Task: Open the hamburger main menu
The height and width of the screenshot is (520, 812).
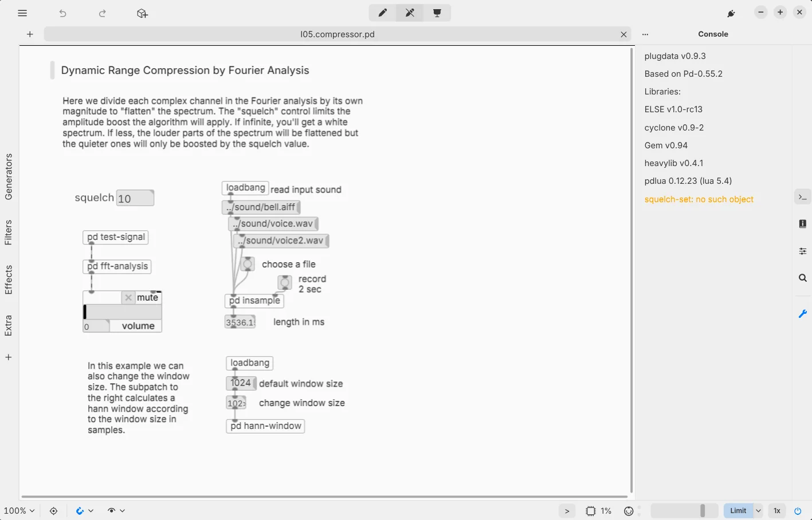Action: click(22, 13)
